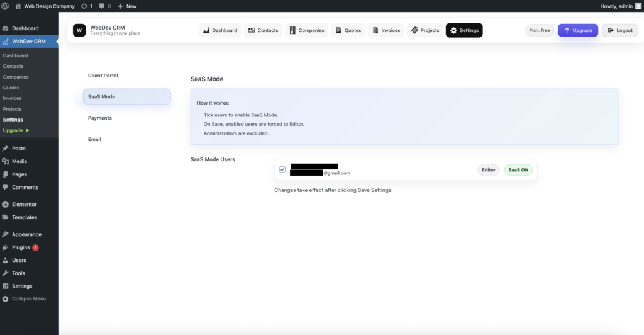Select the WebDev CRM sidebar menu item
The image size is (644, 335).
(29, 42)
